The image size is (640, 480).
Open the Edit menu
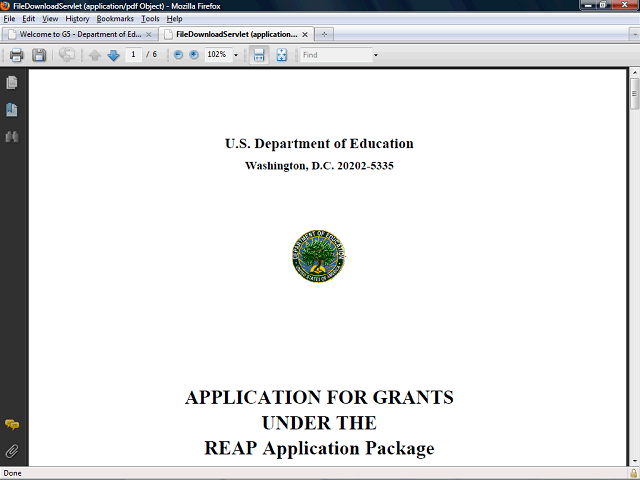[x=28, y=19]
